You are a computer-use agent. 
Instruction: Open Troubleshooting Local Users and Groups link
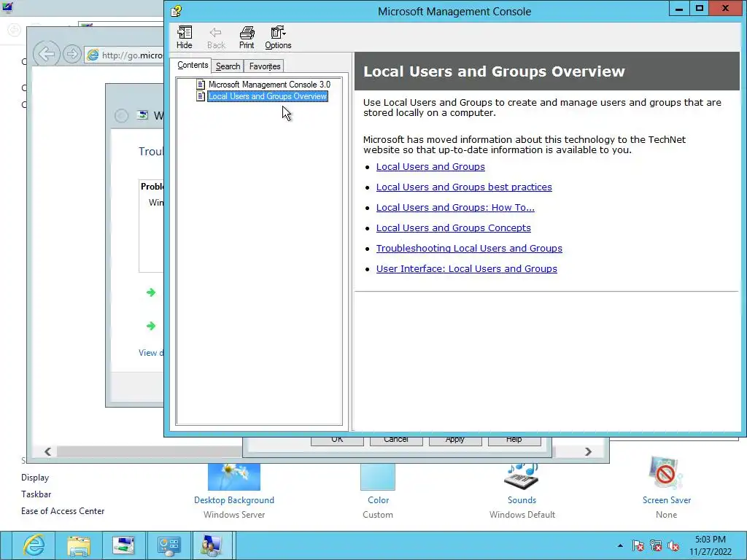click(469, 248)
